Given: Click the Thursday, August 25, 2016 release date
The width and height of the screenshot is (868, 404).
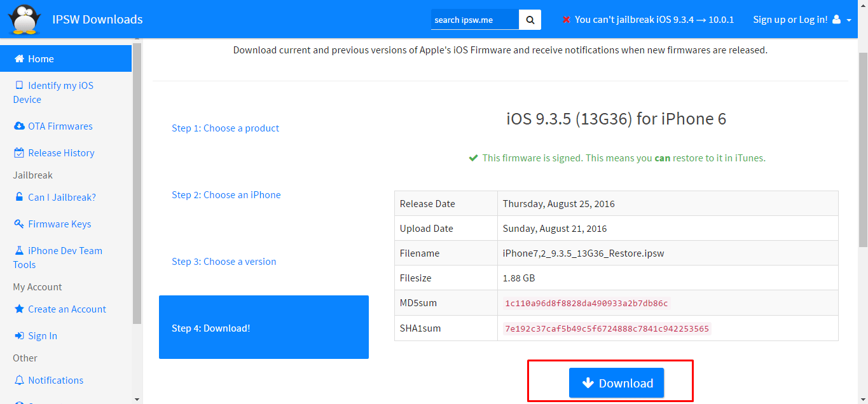Looking at the screenshot, I should (x=558, y=204).
